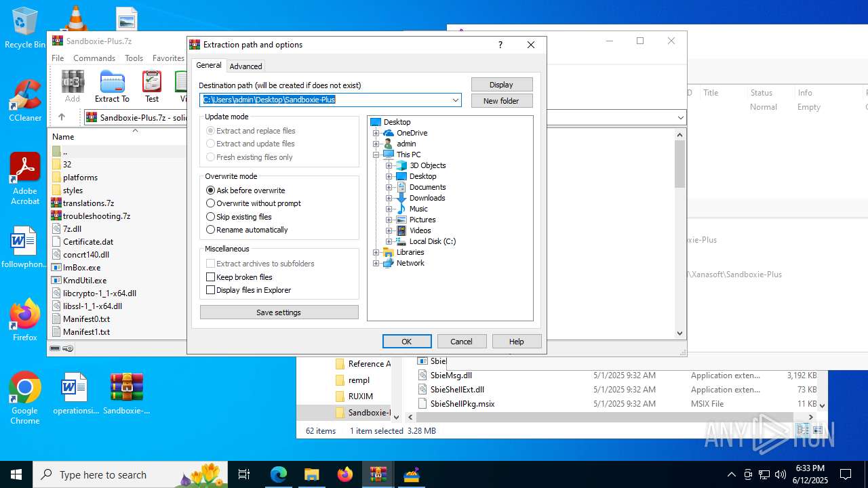The image size is (868, 488).
Task: Select Skip existing files option
Action: pyautogui.click(x=239, y=217)
